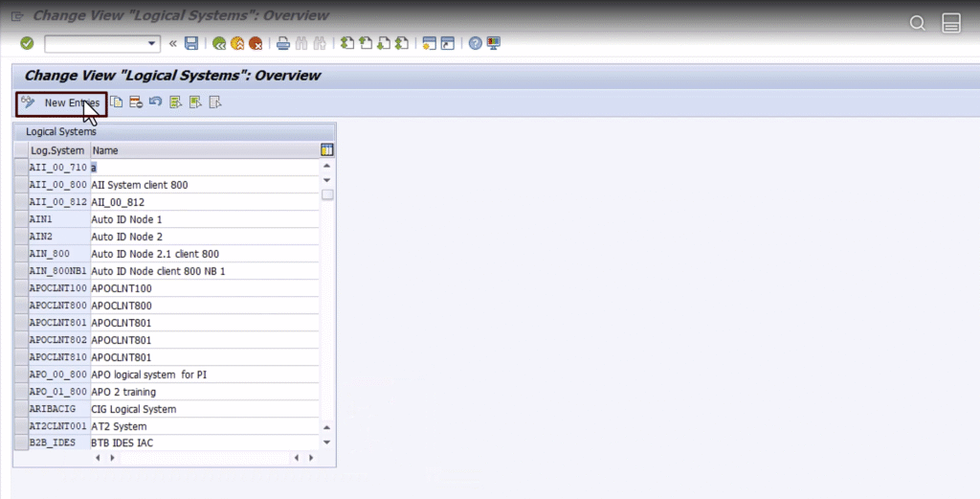Click the name field of AII_00_710

pyautogui.click(x=205, y=168)
